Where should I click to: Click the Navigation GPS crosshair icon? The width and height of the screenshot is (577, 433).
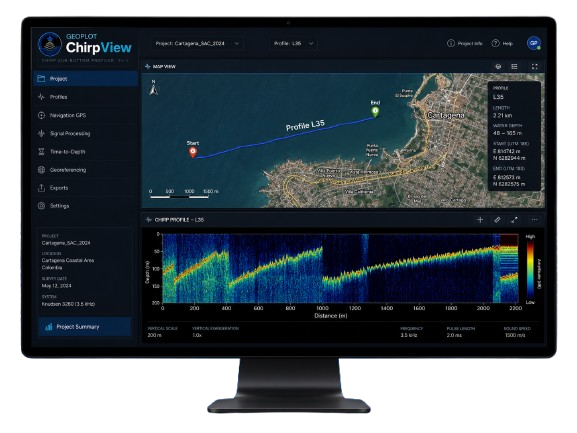[x=41, y=115]
